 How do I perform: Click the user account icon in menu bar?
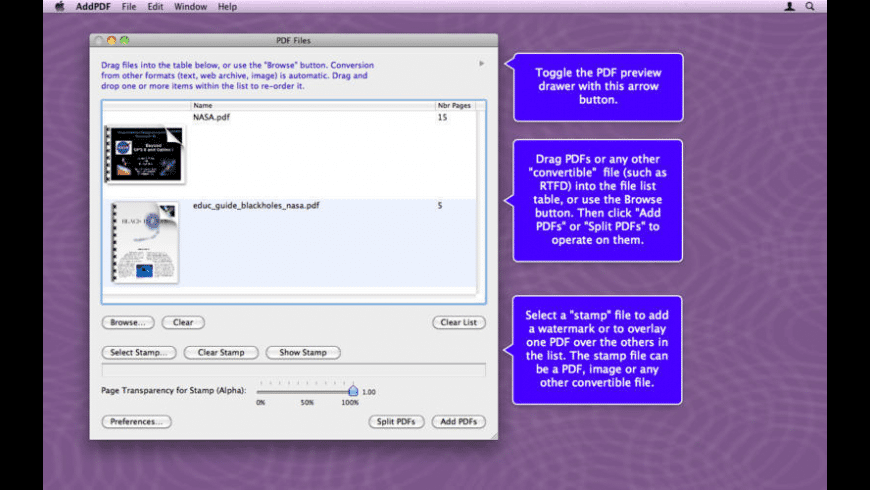[x=789, y=7]
